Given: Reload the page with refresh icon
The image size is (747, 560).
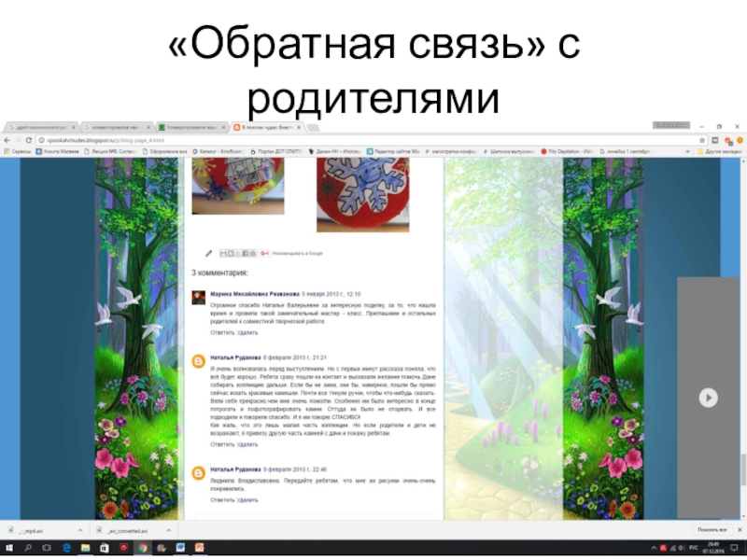Looking at the screenshot, I should coord(29,141).
